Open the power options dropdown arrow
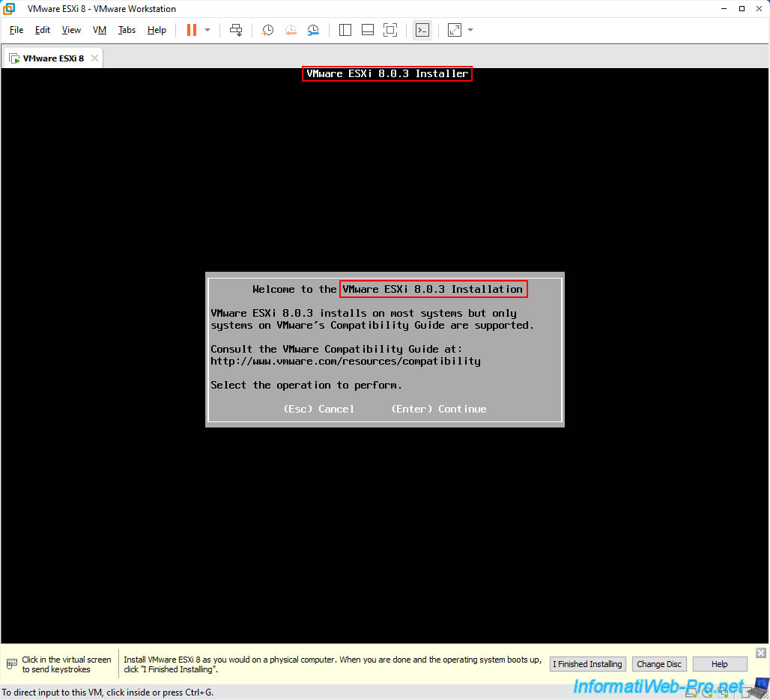The width and height of the screenshot is (770, 700). pyautogui.click(x=207, y=30)
